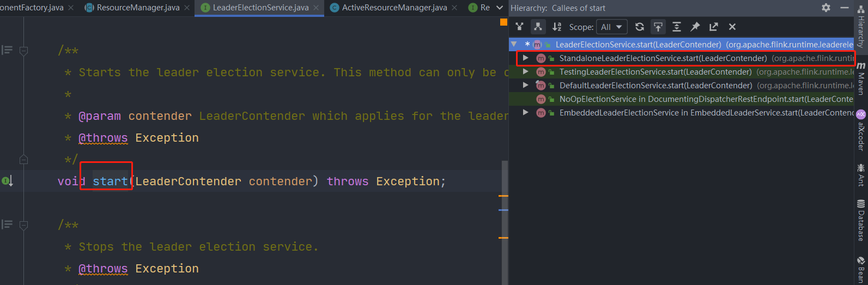This screenshot has height=285, width=868.
Task: Show caller methods hierarchy icon
Action: pyautogui.click(x=520, y=27)
